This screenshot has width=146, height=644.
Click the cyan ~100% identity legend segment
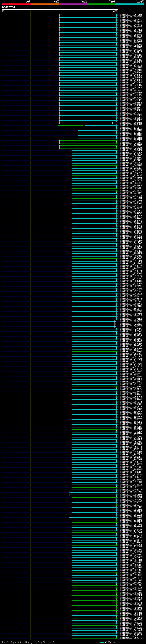130,4
